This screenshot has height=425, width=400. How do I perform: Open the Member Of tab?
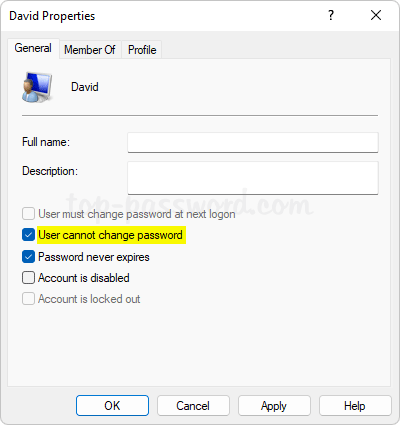pyautogui.click(x=90, y=50)
